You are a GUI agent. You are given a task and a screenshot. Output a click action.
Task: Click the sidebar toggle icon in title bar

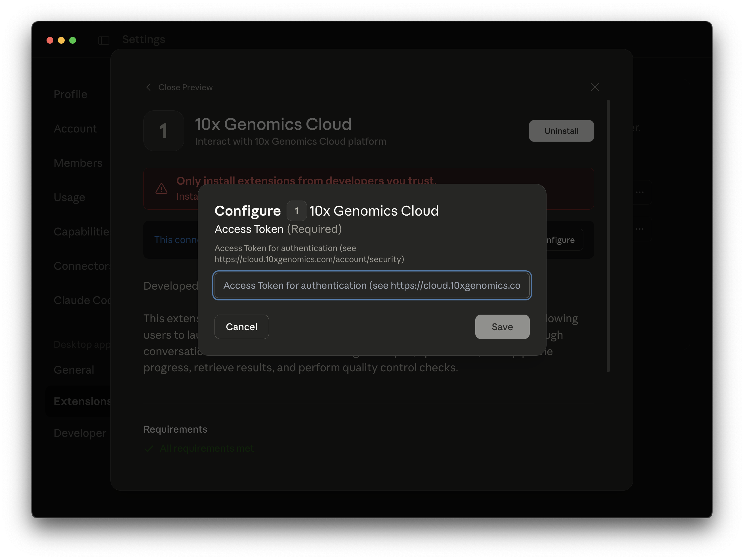click(x=104, y=40)
